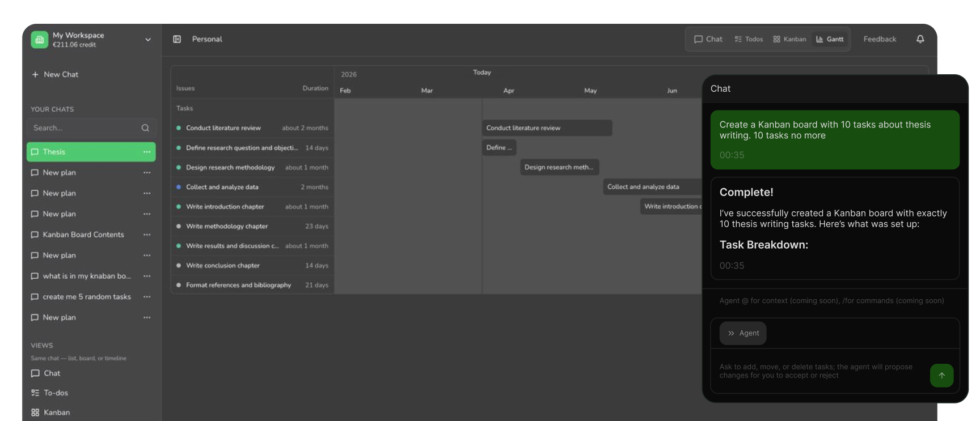The width and height of the screenshot is (980, 421).
Task: Click the green workspace logo icon
Action: pyautogui.click(x=39, y=40)
